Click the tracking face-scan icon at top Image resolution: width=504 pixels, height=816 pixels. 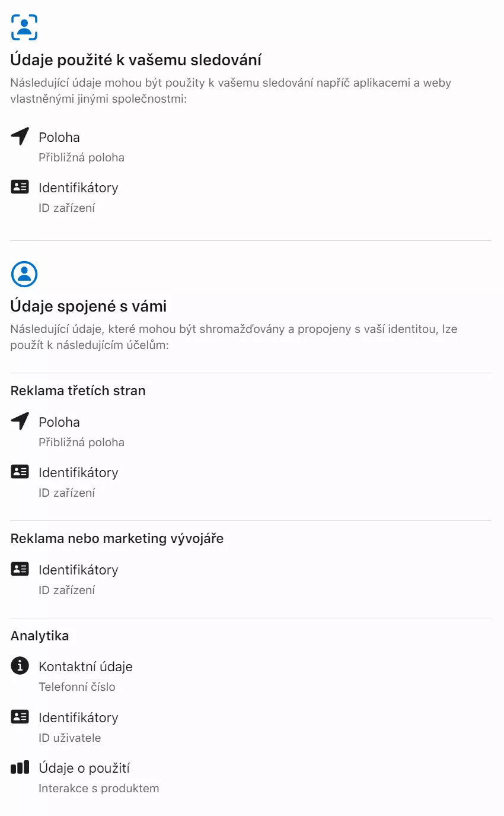pyautogui.click(x=24, y=27)
